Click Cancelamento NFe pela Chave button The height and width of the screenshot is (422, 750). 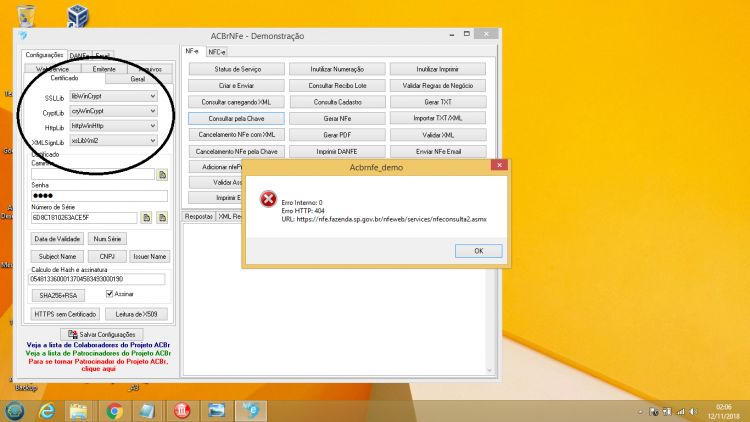pos(237,151)
